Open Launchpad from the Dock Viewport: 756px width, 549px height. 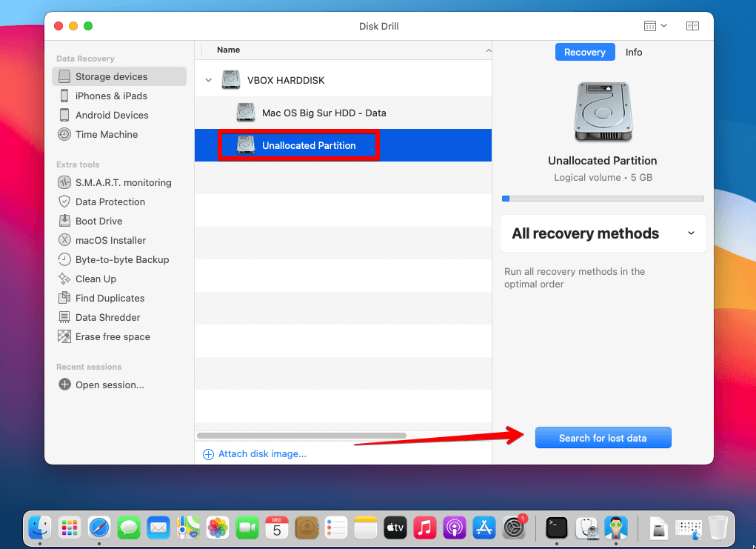click(x=70, y=528)
